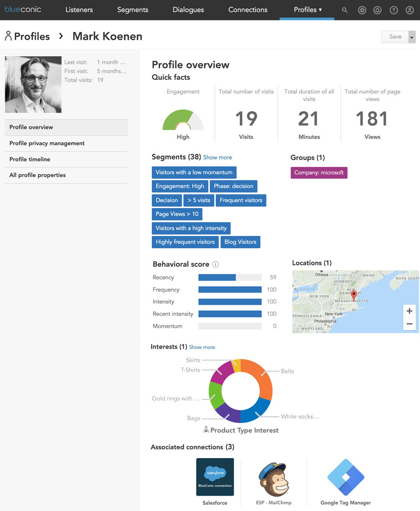Viewport: 420px width, 511px height.
Task: Click the Blog Visitors segment tag
Action: tap(240, 242)
